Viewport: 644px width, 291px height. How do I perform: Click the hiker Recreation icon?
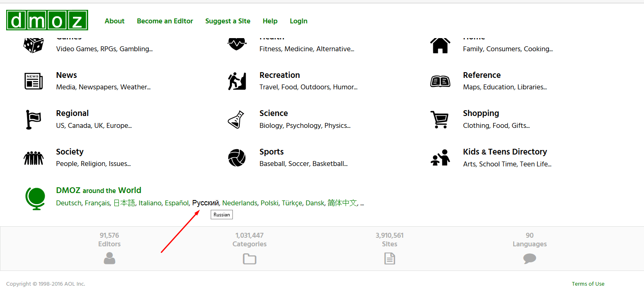point(237,81)
